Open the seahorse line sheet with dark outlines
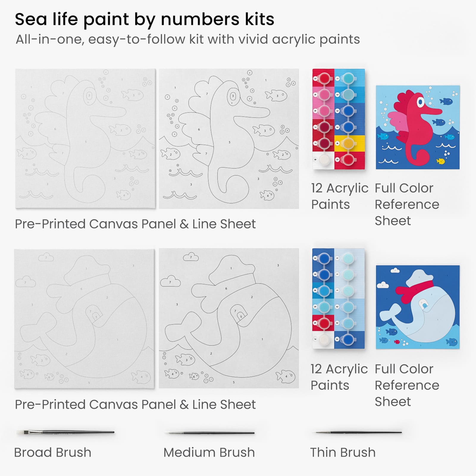This screenshot has height=476, width=476. tap(229, 139)
